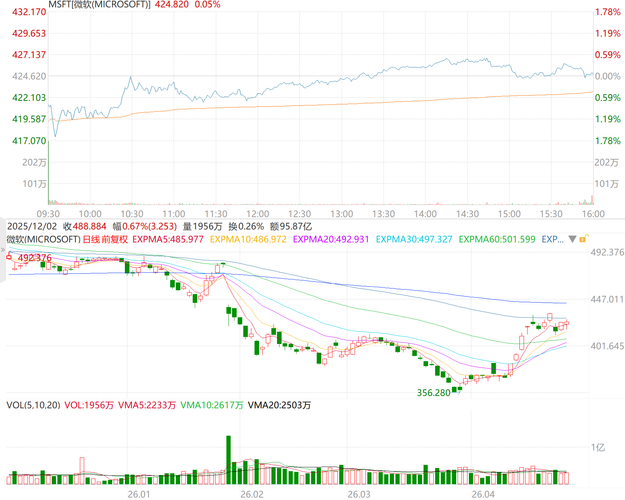Click the 447.011 K-line axis label
The width and height of the screenshot is (625, 500).
[607, 299]
